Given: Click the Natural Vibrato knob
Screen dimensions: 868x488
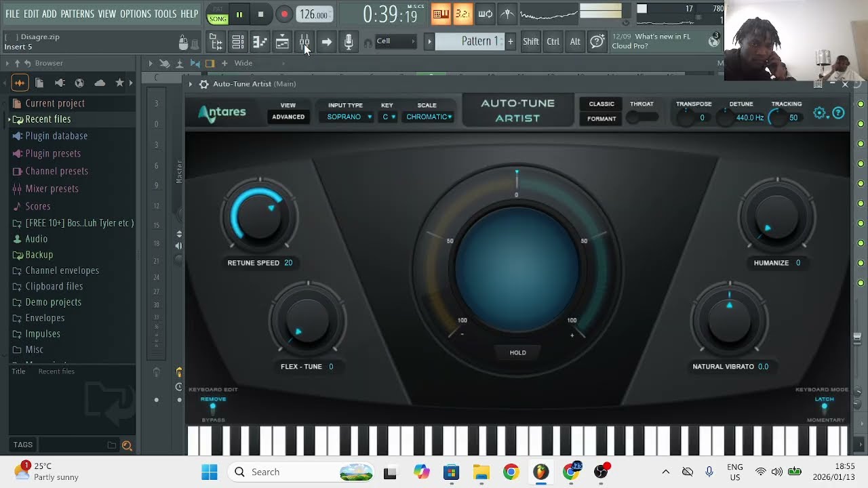Looking at the screenshot, I should (x=730, y=321).
